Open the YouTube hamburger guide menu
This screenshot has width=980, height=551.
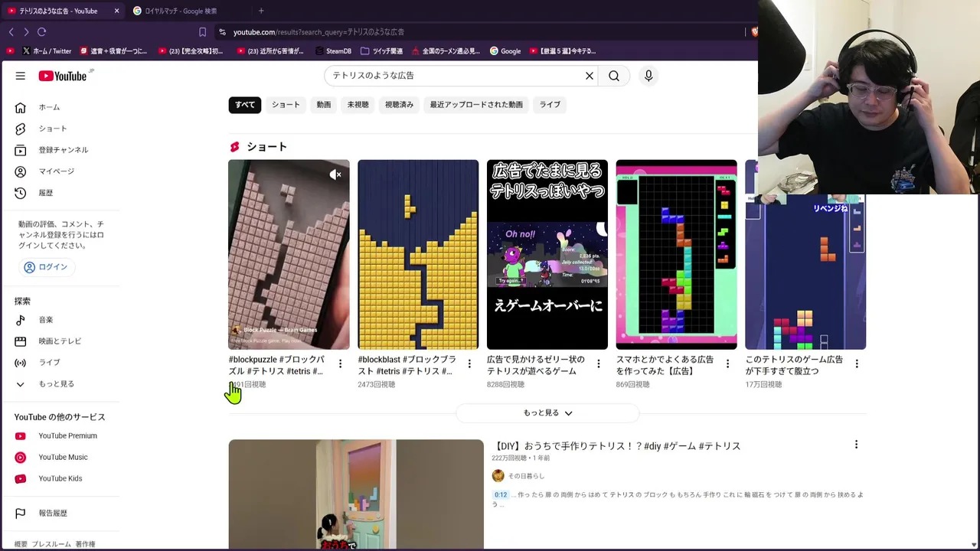pos(21,76)
